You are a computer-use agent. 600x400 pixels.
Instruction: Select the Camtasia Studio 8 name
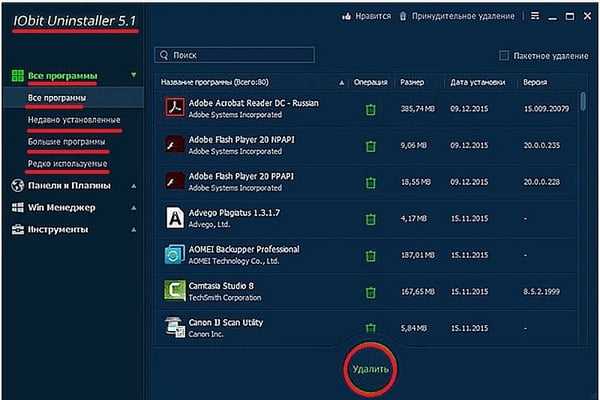coord(221,286)
